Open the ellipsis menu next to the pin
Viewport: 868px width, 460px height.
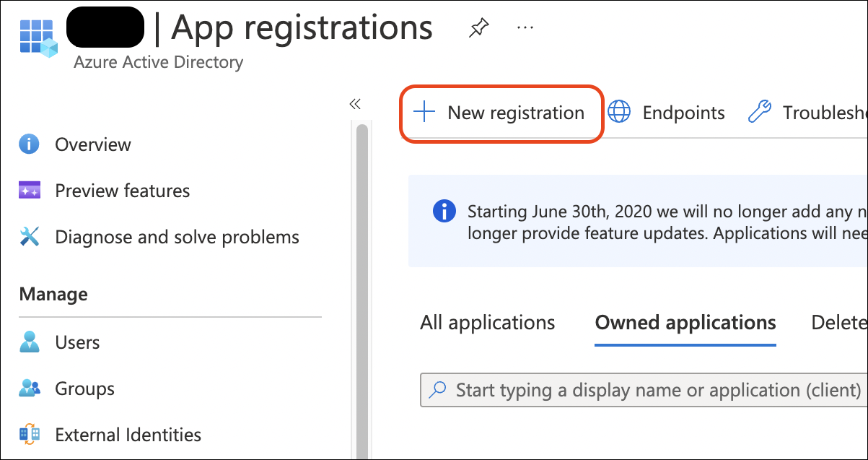(x=525, y=27)
